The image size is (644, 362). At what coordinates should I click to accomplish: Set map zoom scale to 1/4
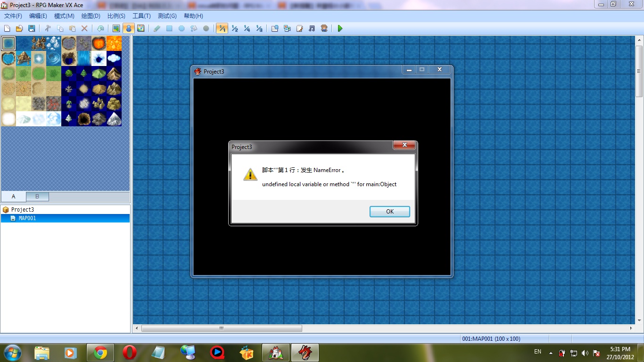pyautogui.click(x=247, y=28)
